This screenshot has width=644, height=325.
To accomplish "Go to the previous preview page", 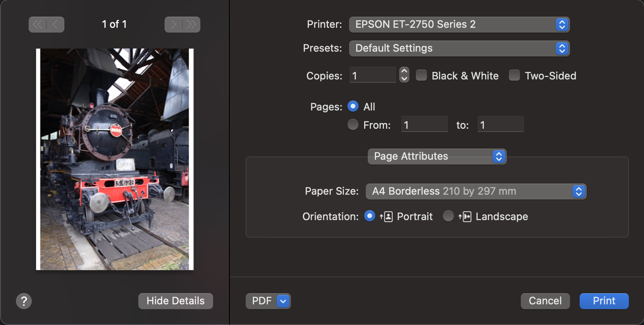I will (55, 25).
